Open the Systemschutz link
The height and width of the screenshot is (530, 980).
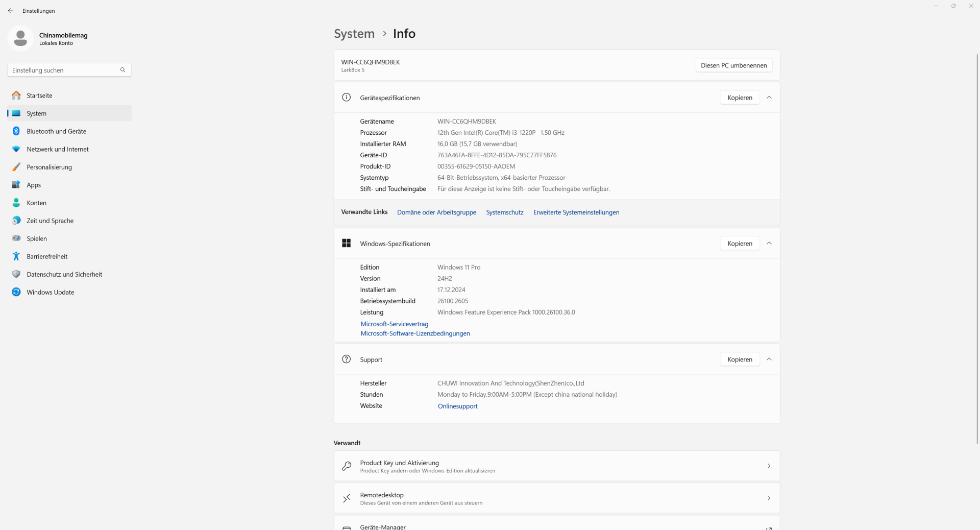pos(505,212)
